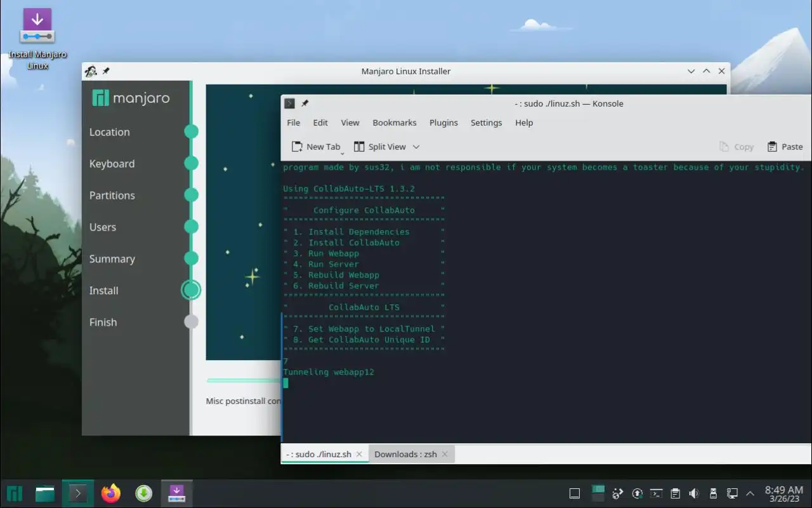Toggle the pin on the Konsole window
Screen dimensions: 812x508
pyautogui.click(x=305, y=104)
